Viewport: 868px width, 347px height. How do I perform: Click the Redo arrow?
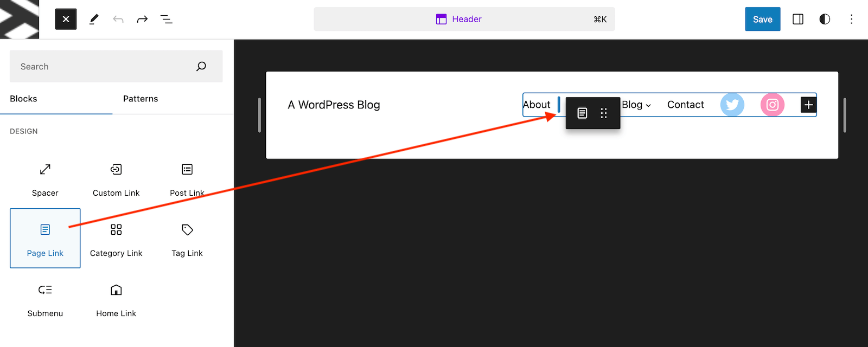point(142,19)
